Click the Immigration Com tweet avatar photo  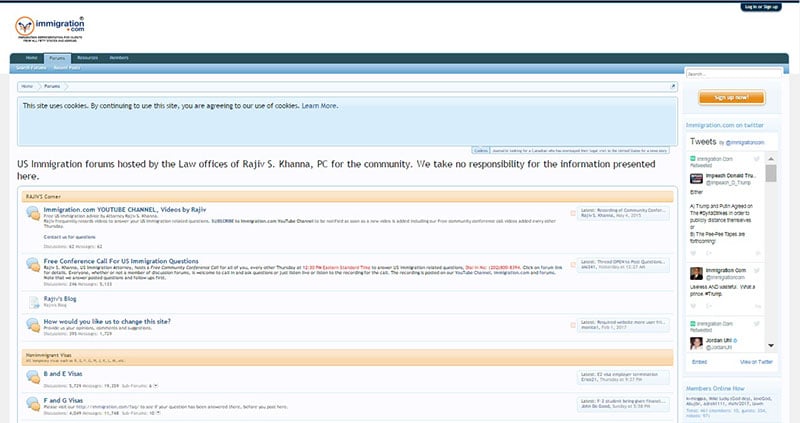(696, 273)
